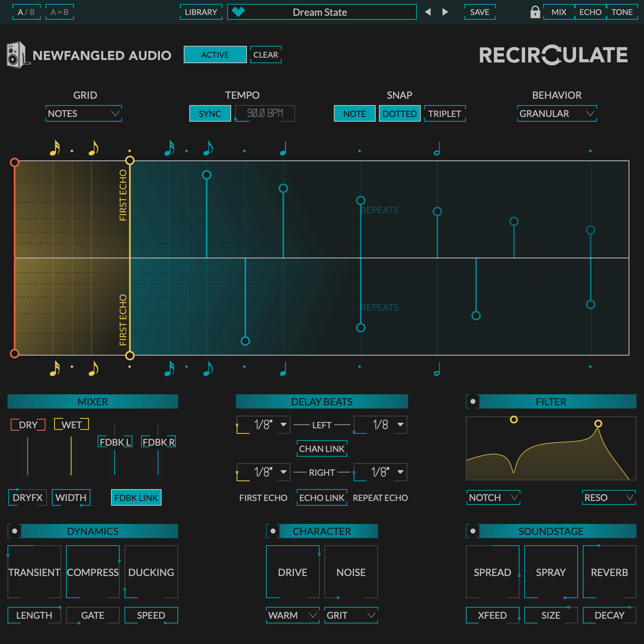Adjust the WET level slider in the mixer
Screen dimensions: 644x644
(70, 456)
